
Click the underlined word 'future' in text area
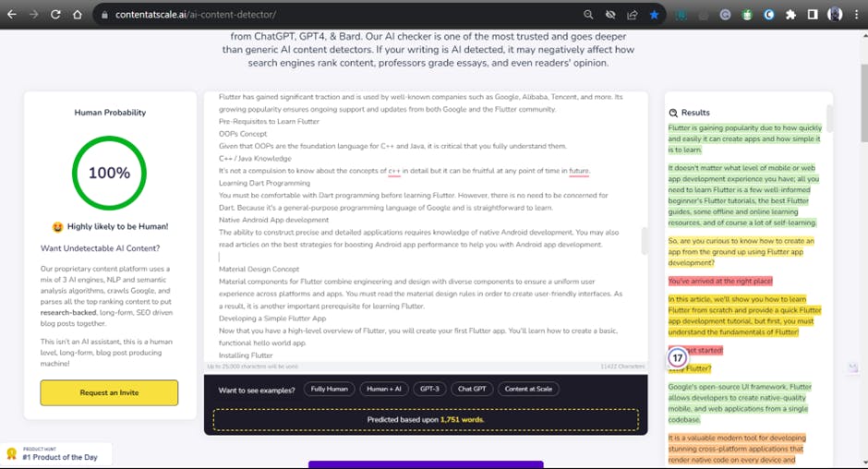579,171
